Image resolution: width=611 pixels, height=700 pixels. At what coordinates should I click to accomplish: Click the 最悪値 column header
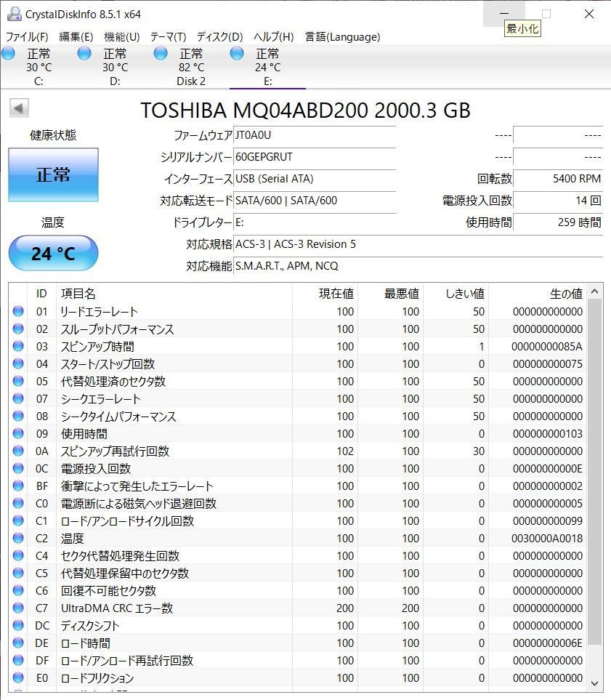click(391, 294)
